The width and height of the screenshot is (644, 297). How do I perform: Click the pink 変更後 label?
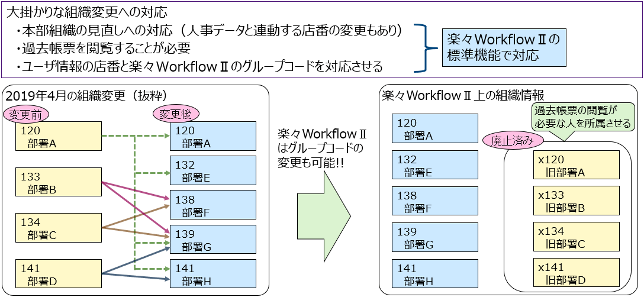(x=175, y=114)
